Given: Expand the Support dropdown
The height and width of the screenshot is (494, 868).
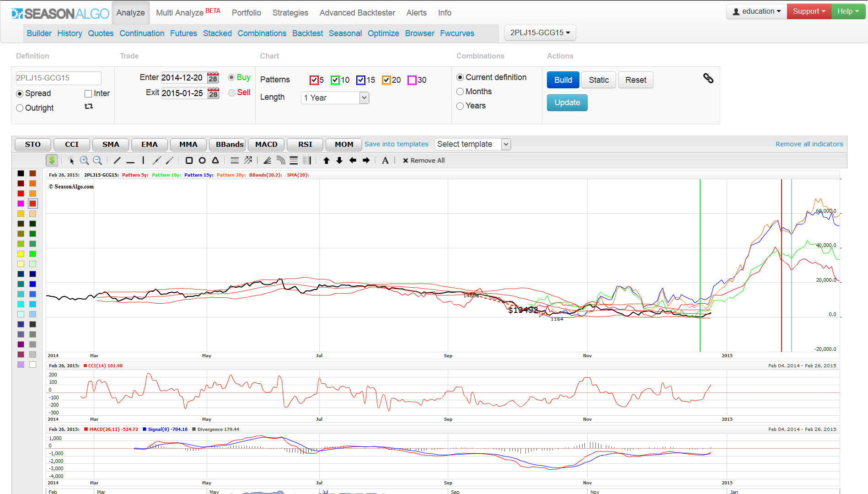Looking at the screenshot, I should 809,11.
